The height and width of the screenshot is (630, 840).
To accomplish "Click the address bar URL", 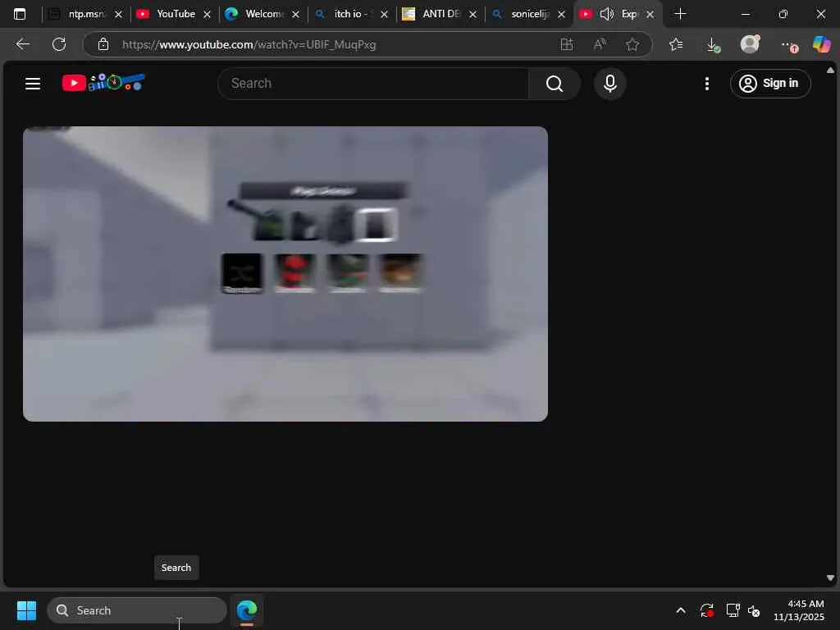I will (x=249, y=44).
